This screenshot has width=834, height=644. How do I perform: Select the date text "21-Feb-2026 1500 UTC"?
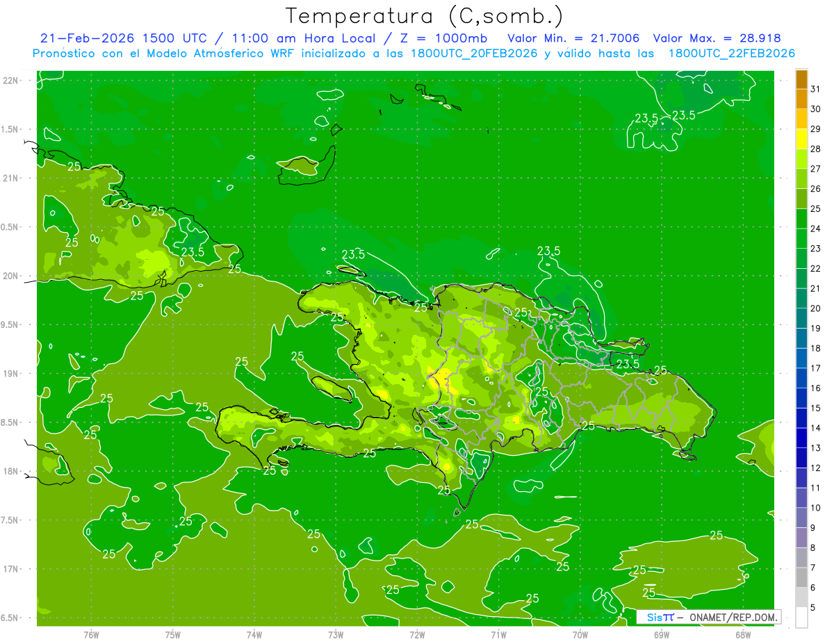click(123, 38)
